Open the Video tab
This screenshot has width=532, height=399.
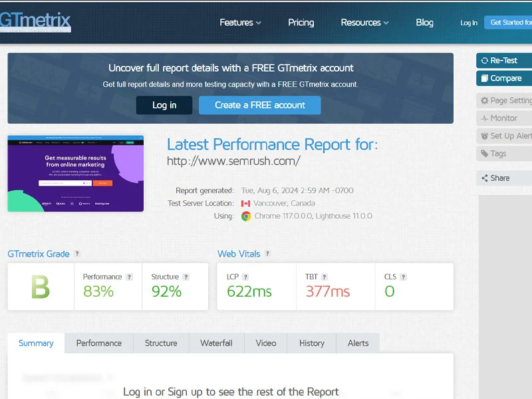pyautogui.click(x=266, y=343)
